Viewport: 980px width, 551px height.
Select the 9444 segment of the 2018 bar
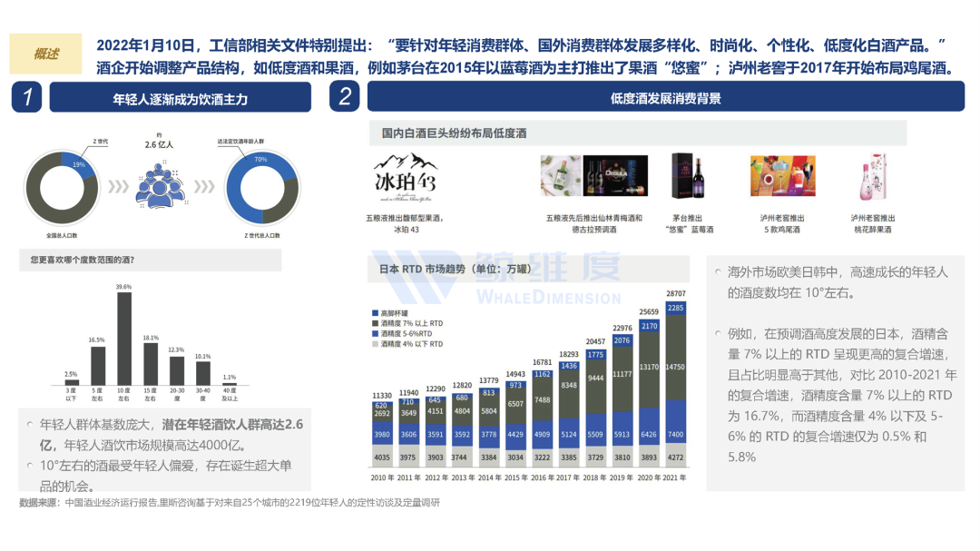[x=595, y=387]
